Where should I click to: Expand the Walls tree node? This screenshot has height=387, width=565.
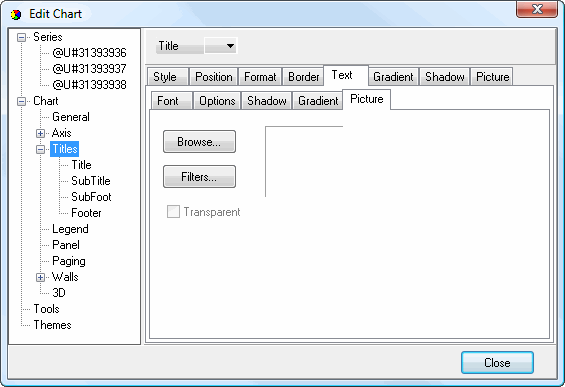pos(41,277)
